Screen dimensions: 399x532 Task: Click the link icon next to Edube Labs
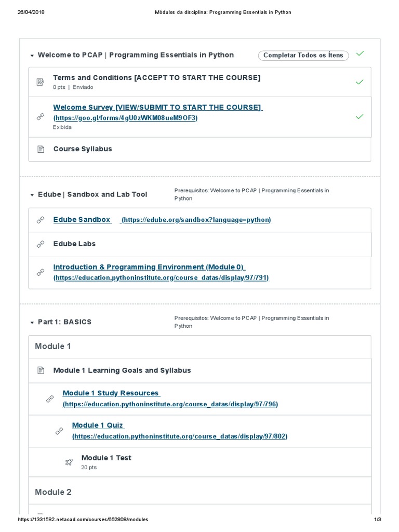41,244
